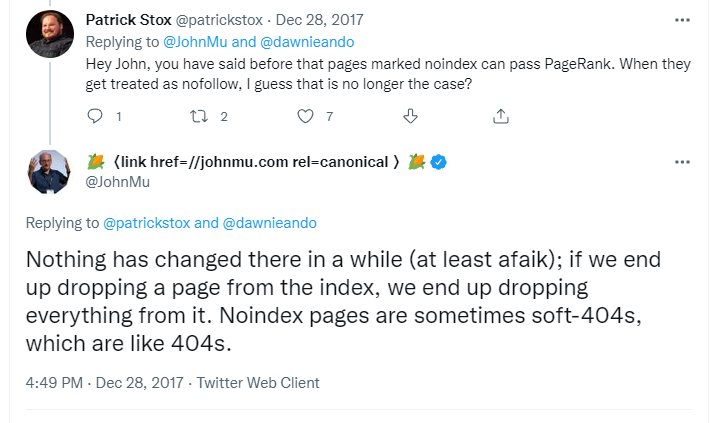Share Patrick's tweet using the share icon
The width and height of the screenshot is (717, 423).
point(501,116)
